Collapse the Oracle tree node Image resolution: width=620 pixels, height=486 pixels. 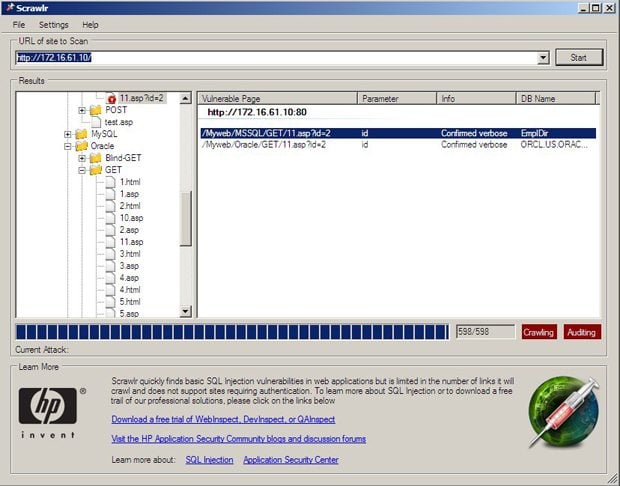tap(68, 146)
